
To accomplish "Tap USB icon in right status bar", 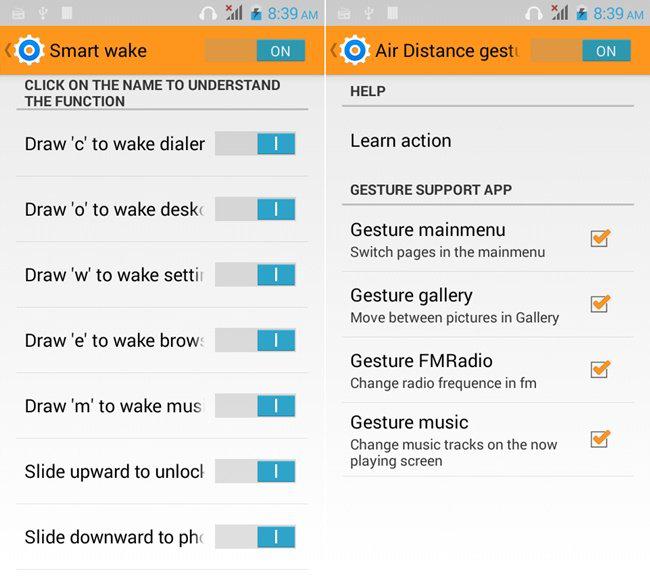I will click(x=368, y=14).
